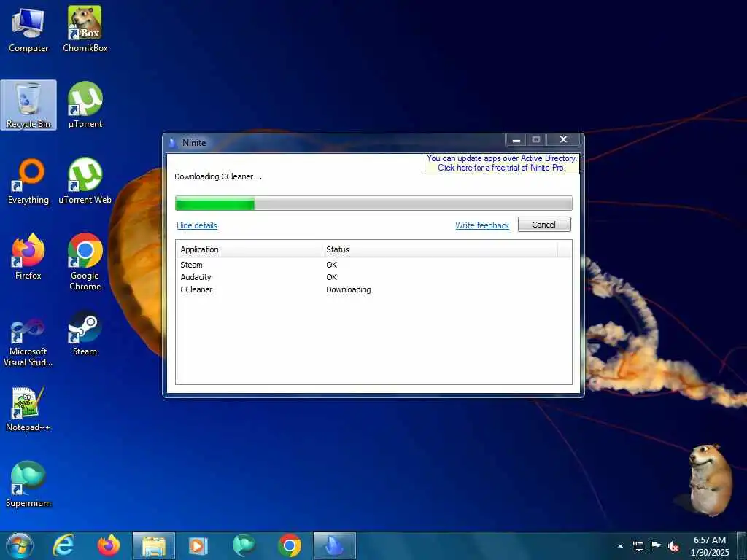
Task: Open the Everything search shortcut
Action: point(28,182)
